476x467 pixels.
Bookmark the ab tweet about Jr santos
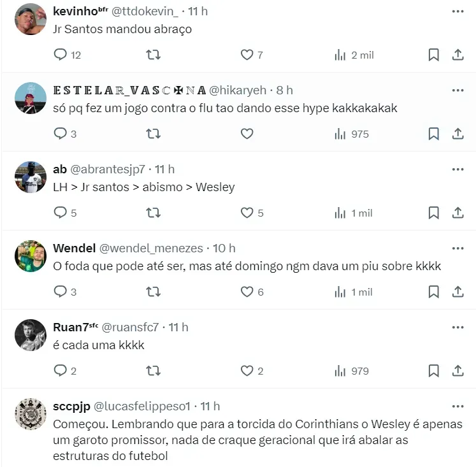(433, 213)
